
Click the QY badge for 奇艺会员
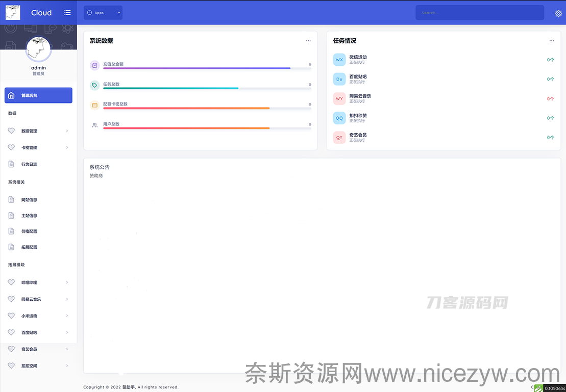click(339, 138)
